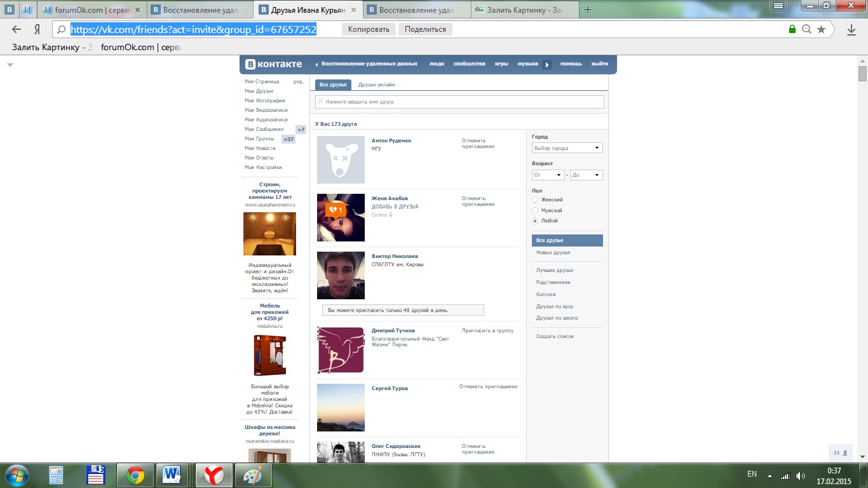Click the green padlock security icon

[792, 29]
